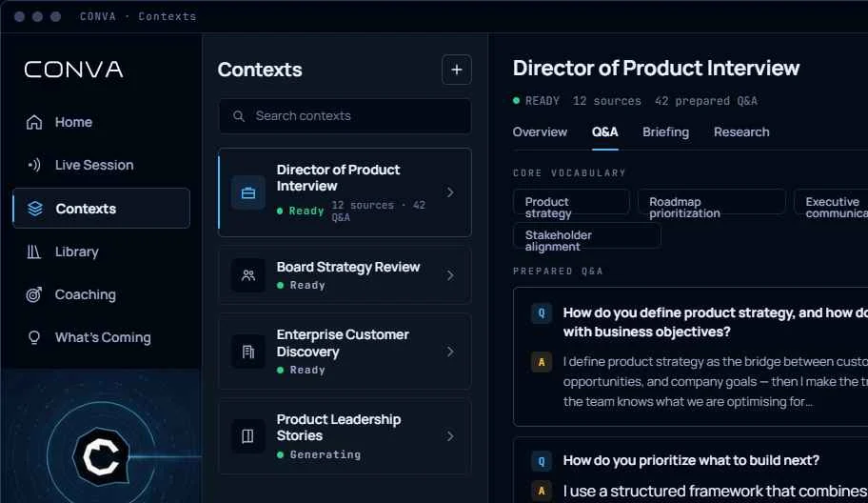Click the 'I define product strategy' answer text
This screenshot has width=868, height=503.
(715, 382)
